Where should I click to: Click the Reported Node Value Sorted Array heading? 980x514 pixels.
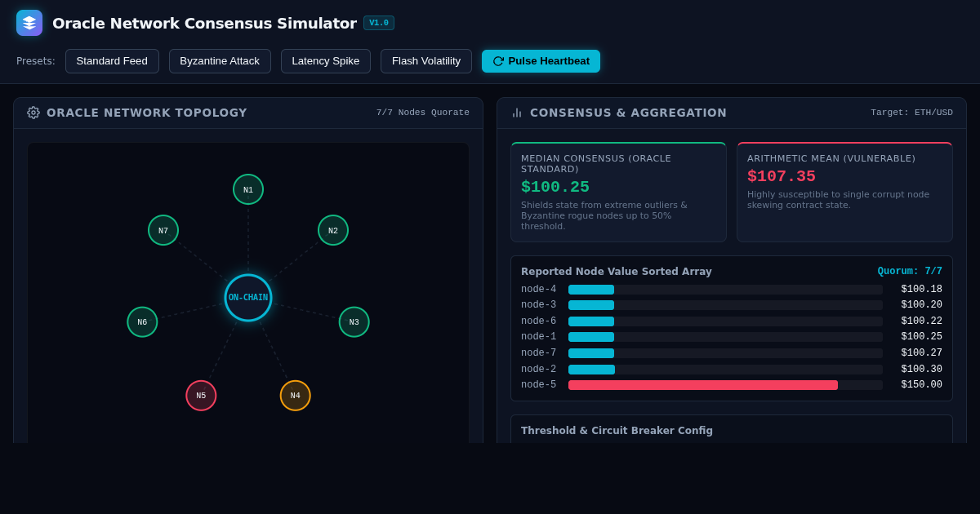pyautogui.click(x=617, y=272)
